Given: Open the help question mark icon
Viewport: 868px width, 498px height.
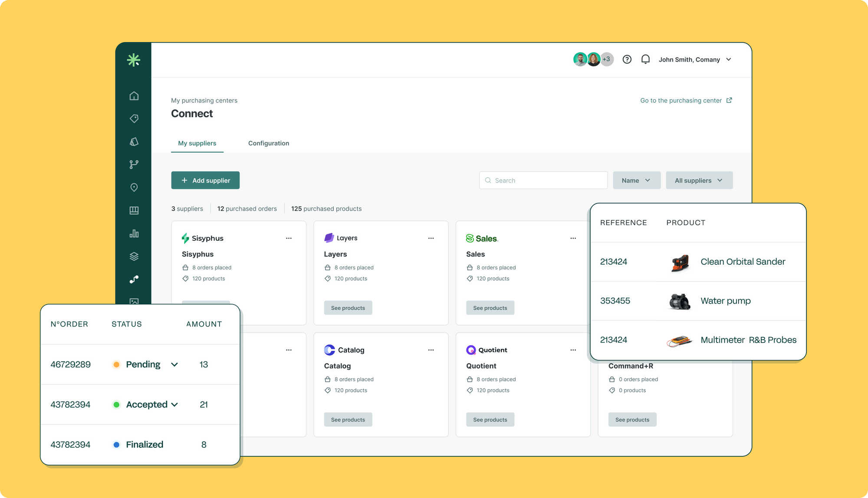Looking at the screenshot, I should pos(627,59).
